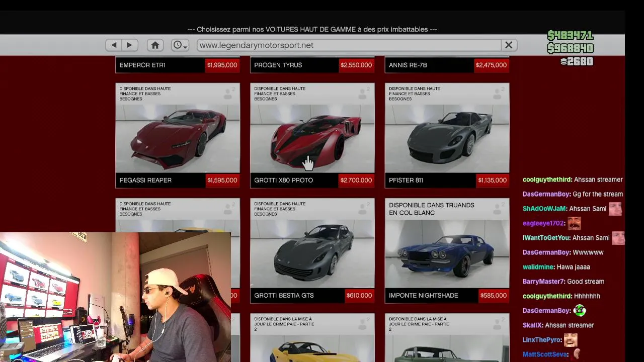Click the Grotti X80 Proto name label
Screen dimensions: 644x362
pyautogui.click(x=283, y=180)
